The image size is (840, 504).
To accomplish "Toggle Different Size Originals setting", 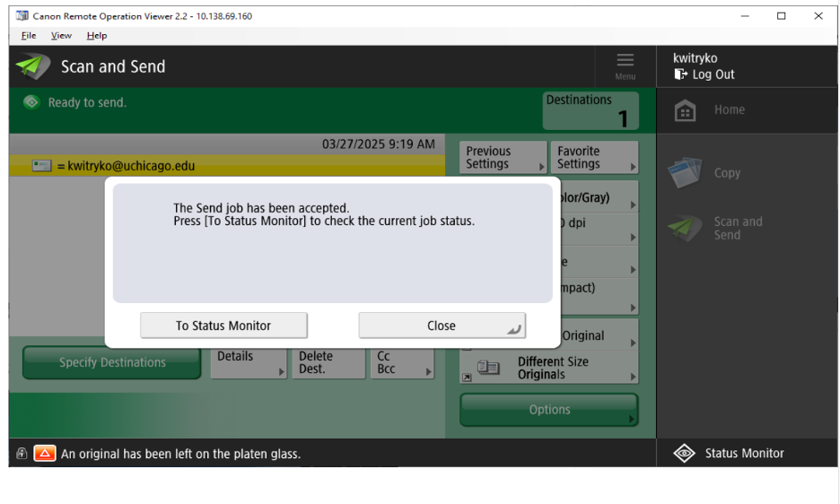I will tap(549, 368).
